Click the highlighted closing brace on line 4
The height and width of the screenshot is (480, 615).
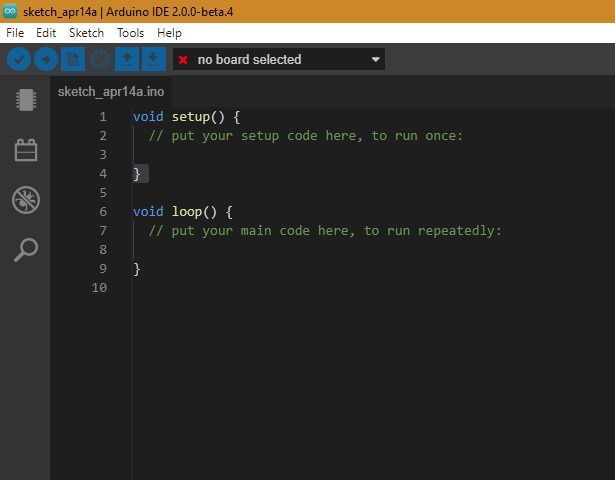tap(137, 174)
